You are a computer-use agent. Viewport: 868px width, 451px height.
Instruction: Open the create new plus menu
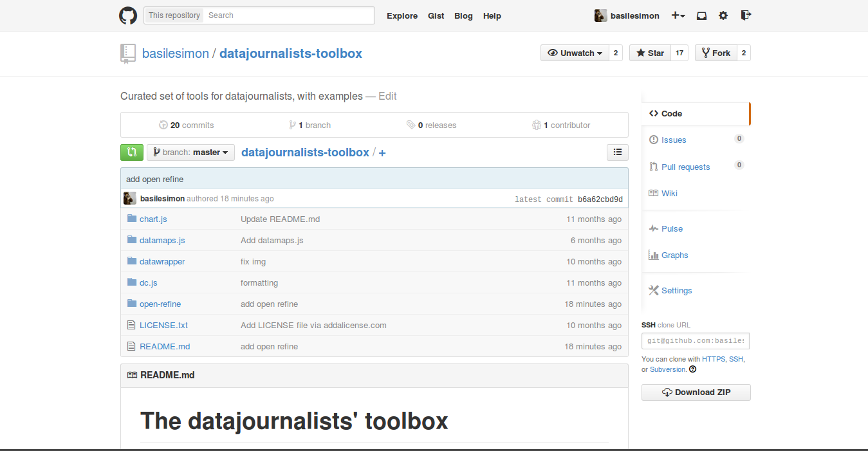678,15
